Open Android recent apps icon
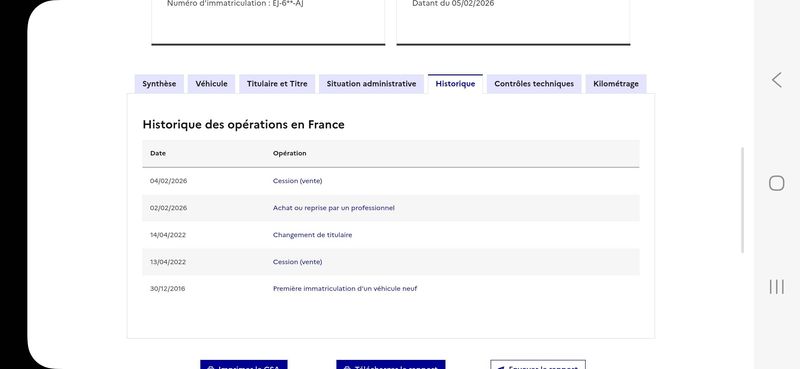Image resolution: width=800 pixels, height=369 pixels. click(777, 287)
